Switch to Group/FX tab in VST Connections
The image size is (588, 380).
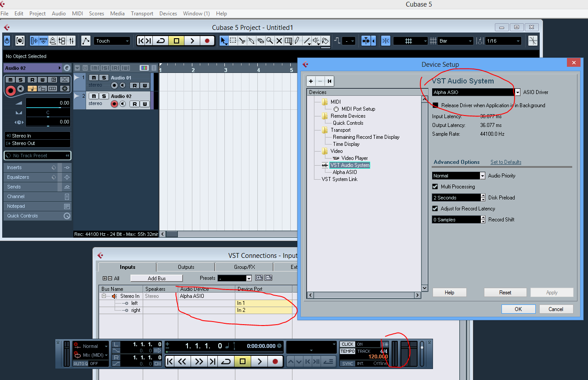pyautogui.click(x=245, y=267)
